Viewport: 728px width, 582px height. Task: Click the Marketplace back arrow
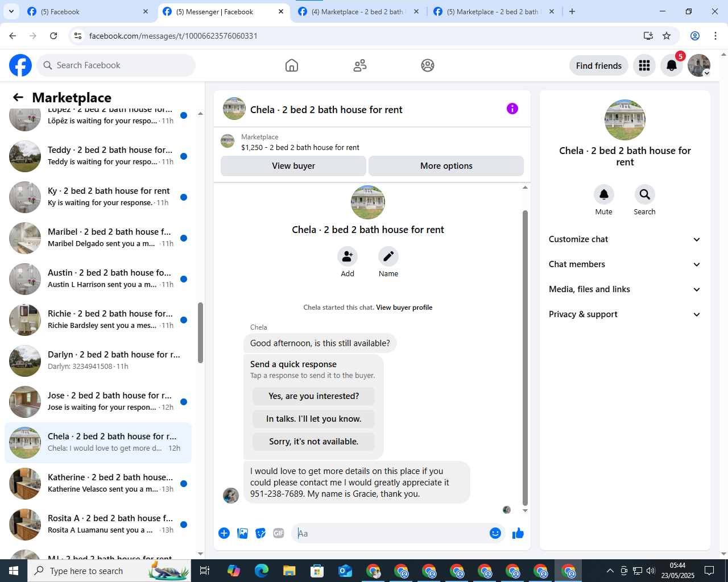click(x=18, y=97)
